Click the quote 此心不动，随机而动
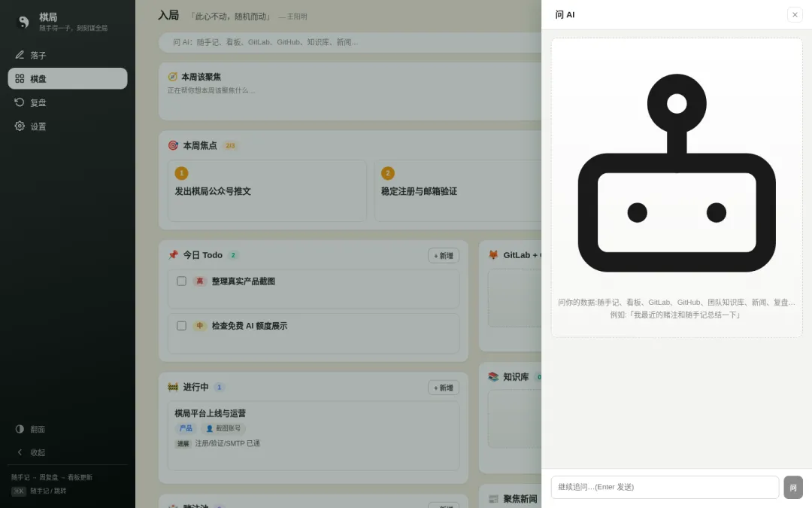Viewport: 812px width, 508px height. [231, 17]
